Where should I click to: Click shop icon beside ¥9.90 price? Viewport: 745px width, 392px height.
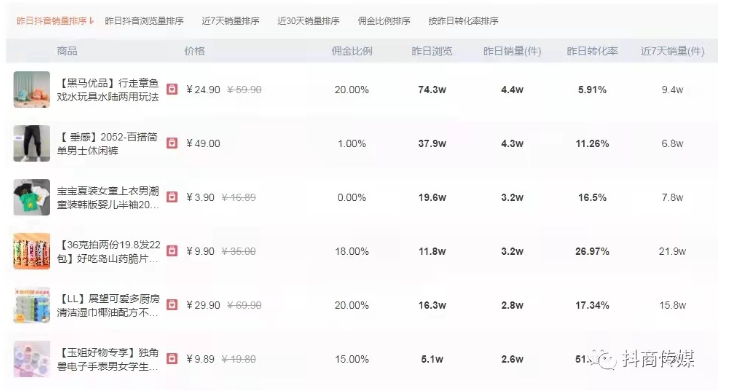pyautogui.click(x=172, y=251)
